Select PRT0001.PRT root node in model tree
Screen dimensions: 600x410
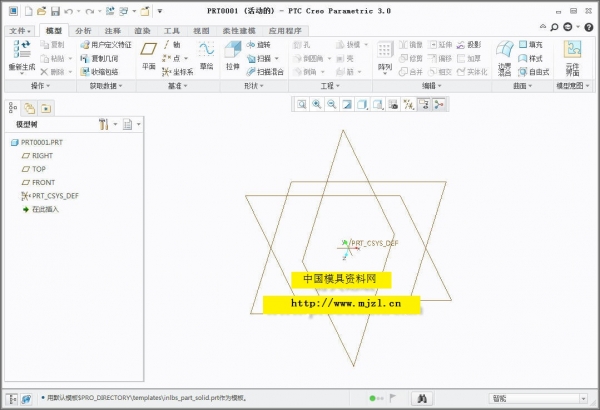point(37,142)
